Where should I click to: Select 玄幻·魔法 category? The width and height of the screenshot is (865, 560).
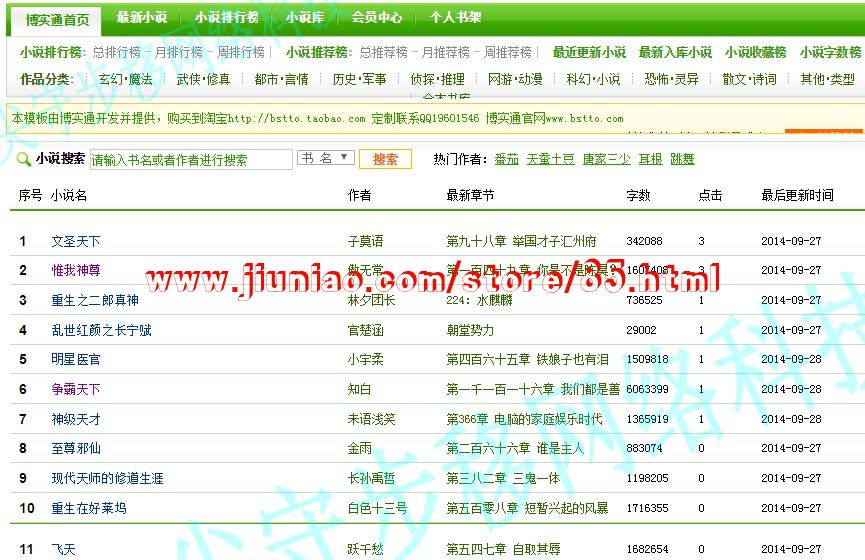click(125, 79)
